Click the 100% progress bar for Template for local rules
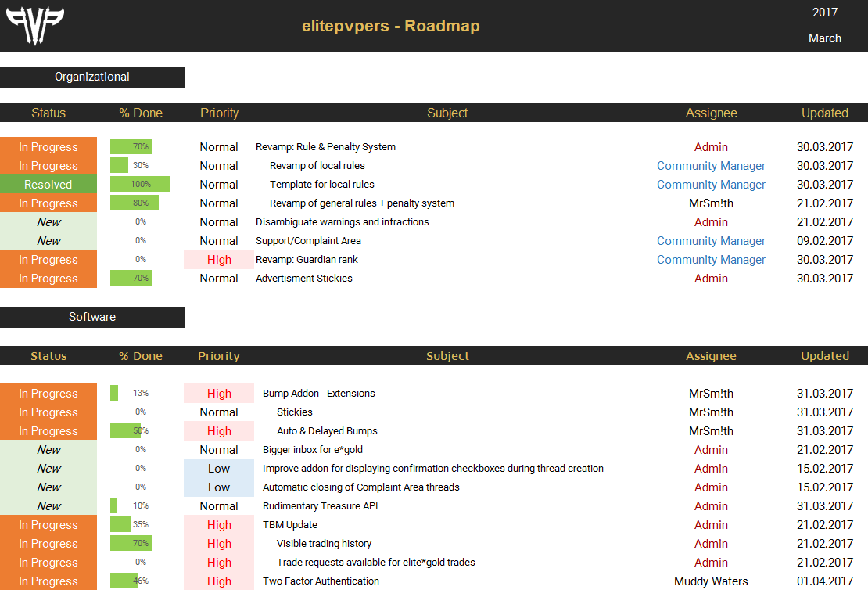 pos(140,184)
